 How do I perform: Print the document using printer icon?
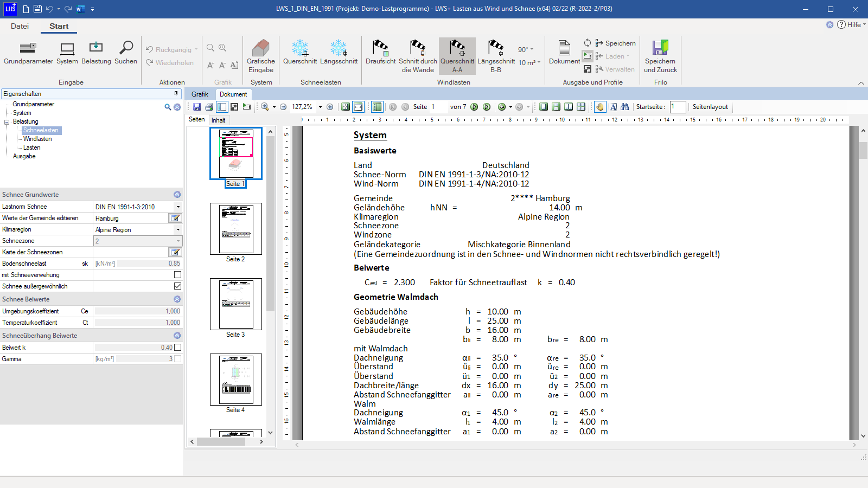tap(209, 107)
